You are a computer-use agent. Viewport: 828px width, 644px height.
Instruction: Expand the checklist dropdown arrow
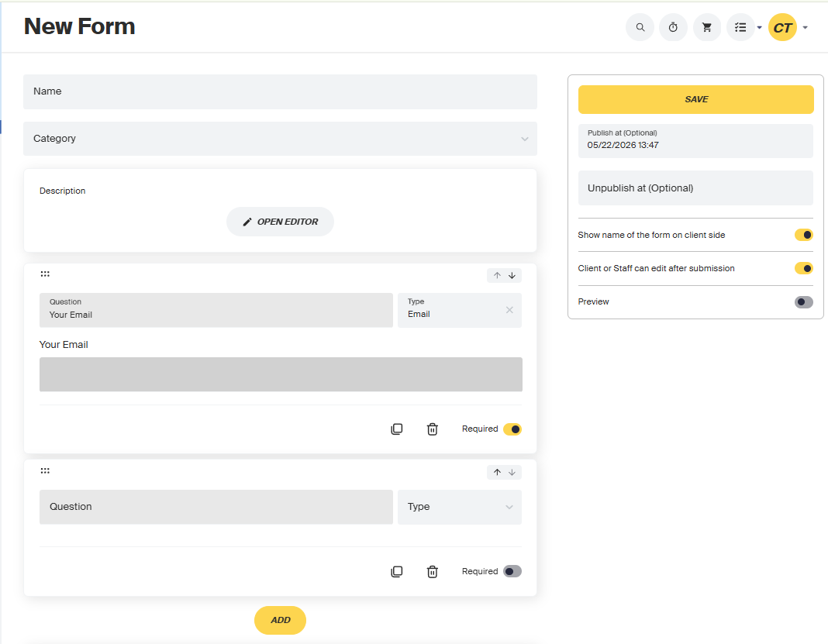point(759,27)
